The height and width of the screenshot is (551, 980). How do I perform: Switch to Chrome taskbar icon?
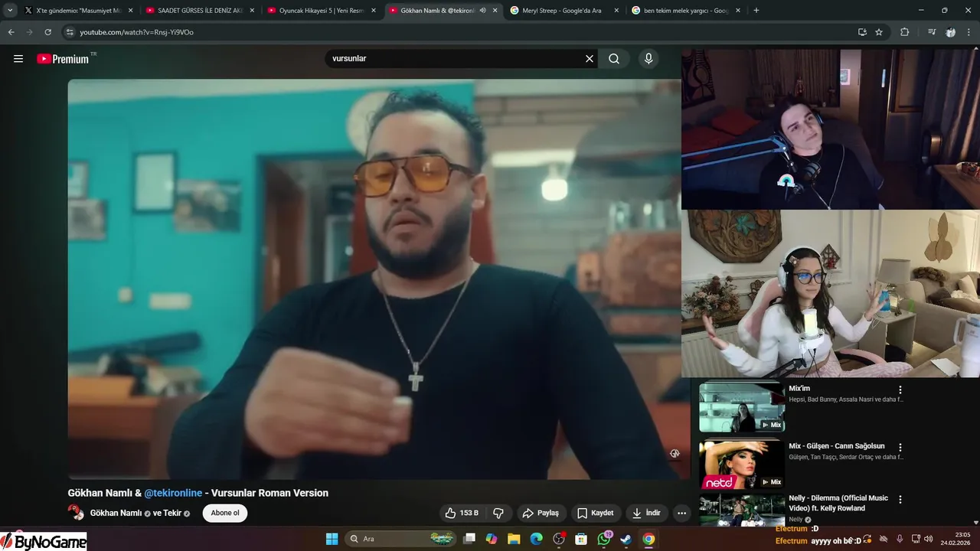coord(648,539)
